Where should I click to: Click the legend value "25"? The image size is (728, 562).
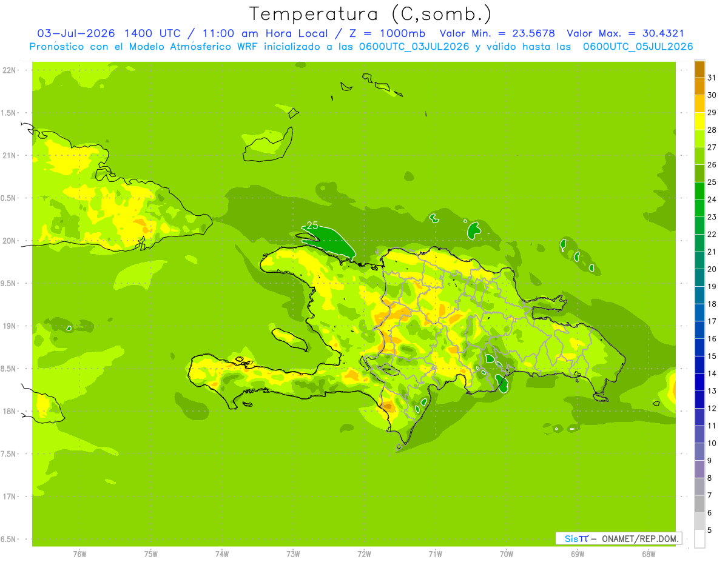click(x=712, y=182)
